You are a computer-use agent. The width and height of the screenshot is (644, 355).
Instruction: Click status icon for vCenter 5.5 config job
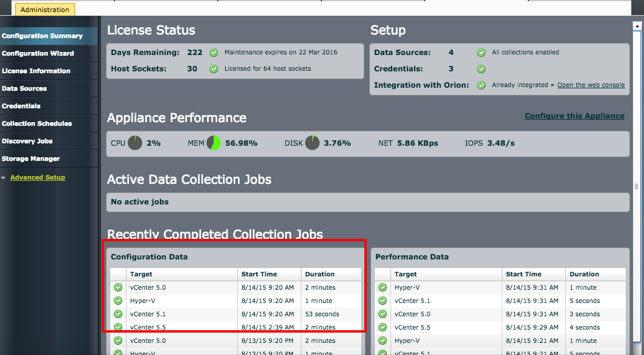[118, 327]
